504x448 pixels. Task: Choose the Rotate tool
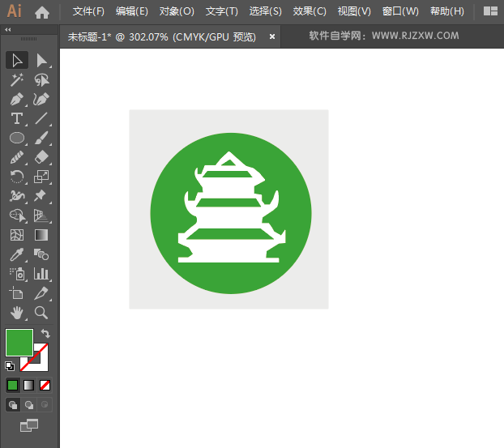pyautogui.click(x=17, y=177)
